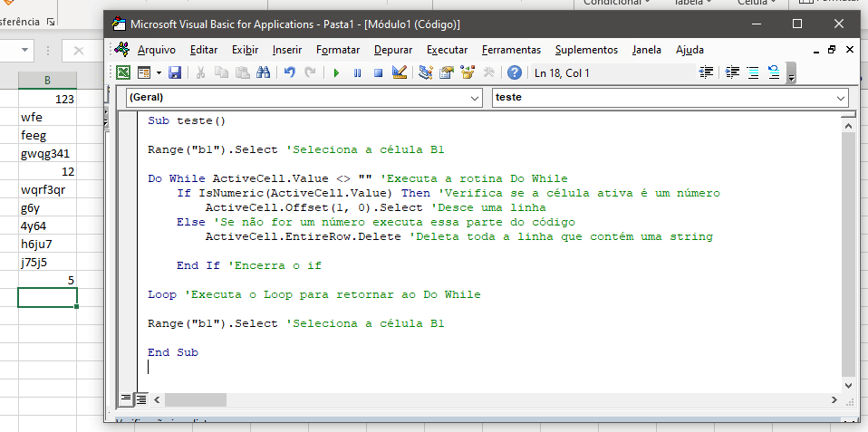Image resolution: width=868 pixels, height=432 pixels.
Task: Undo the last action
Action: (x=289, y=72)
